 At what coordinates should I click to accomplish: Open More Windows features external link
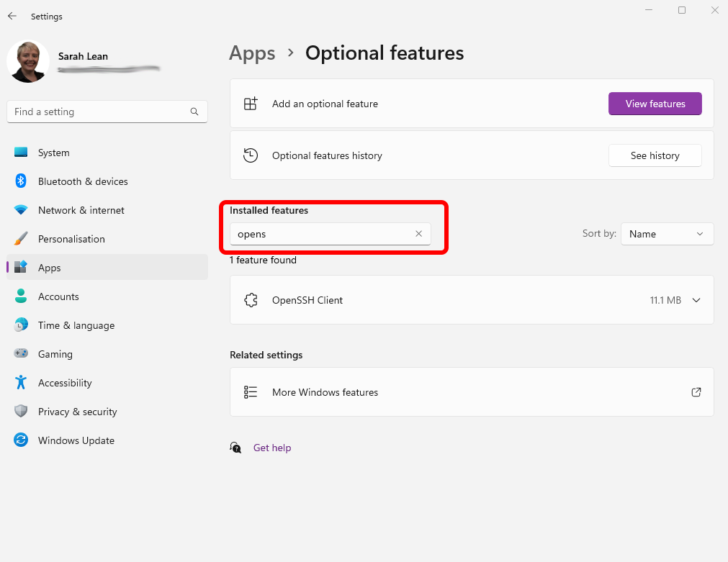(x=696, y=391)
